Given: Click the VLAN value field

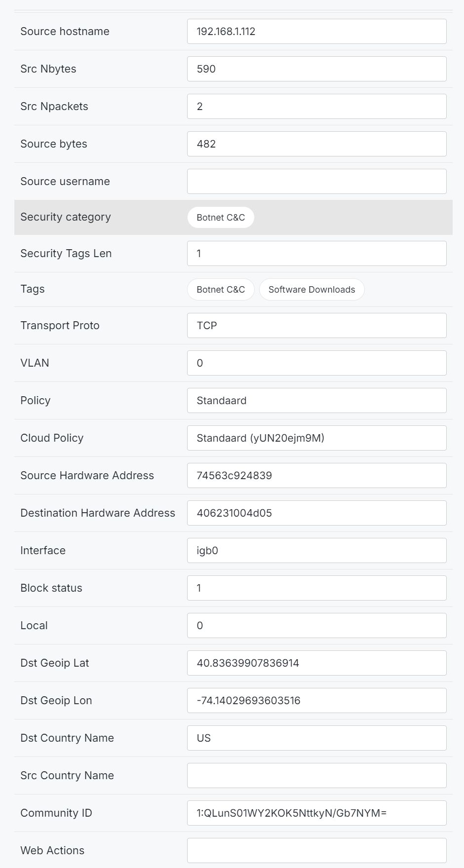Looking at the screenshot, I should click(x=317, y=363).
